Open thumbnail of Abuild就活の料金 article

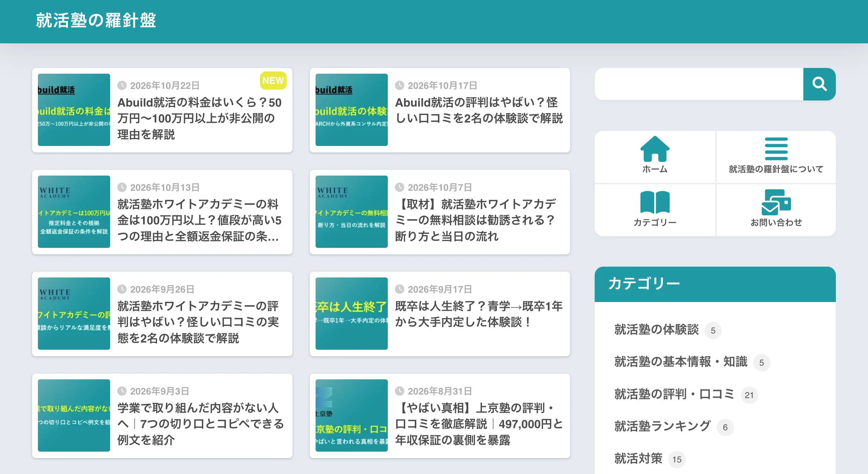click(x=74, y=110)
